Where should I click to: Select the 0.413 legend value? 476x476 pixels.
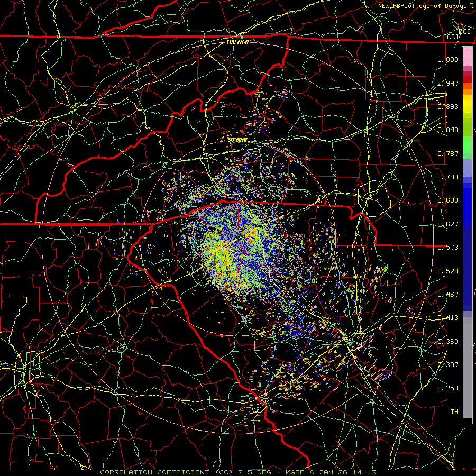pos(448,318)
